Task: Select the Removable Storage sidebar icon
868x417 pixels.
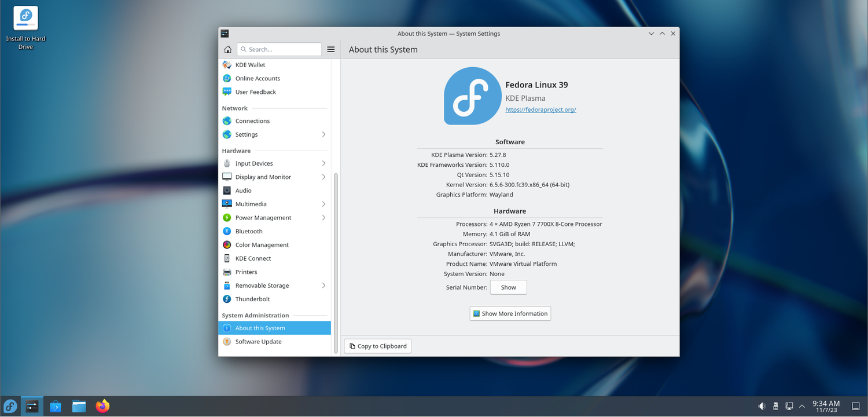Action: [227, 286]
